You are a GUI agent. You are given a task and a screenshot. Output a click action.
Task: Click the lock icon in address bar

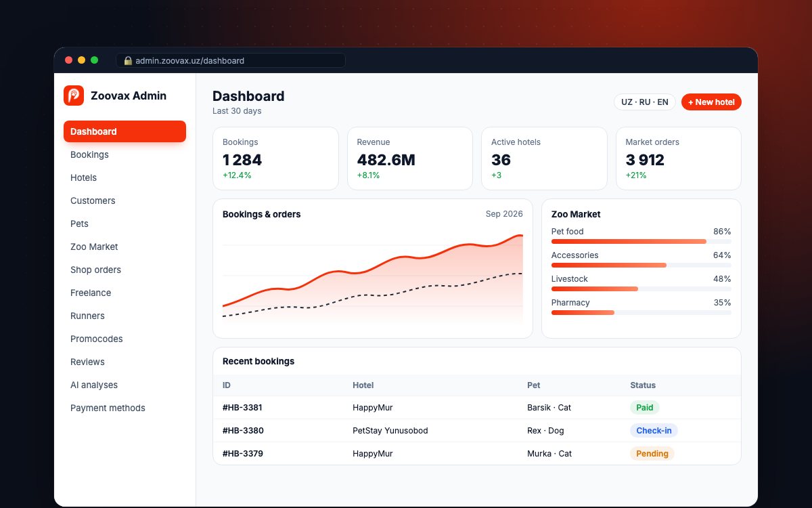[x=128, y=61]
